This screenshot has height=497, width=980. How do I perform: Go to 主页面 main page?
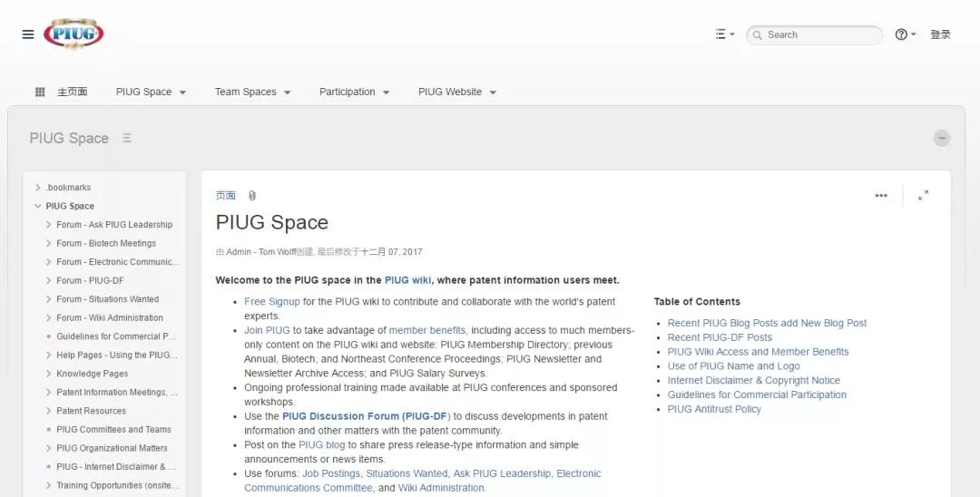[x=73, y=92]
